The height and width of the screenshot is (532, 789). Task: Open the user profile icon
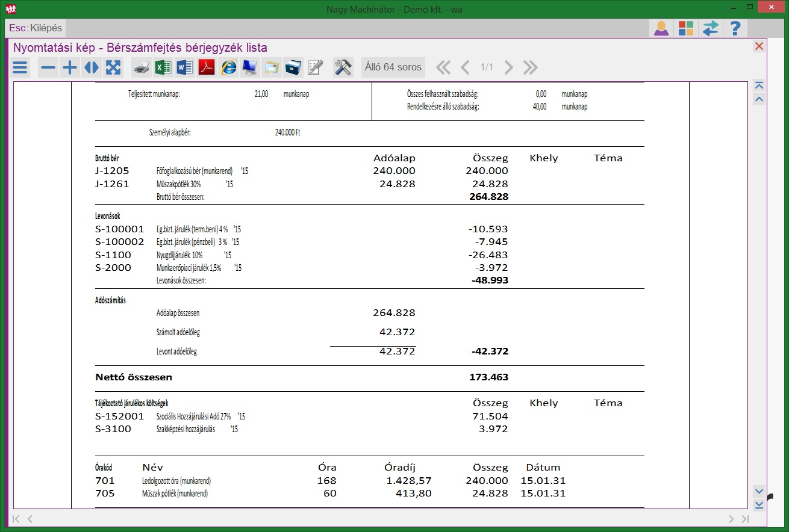click(x=661, y=28)
